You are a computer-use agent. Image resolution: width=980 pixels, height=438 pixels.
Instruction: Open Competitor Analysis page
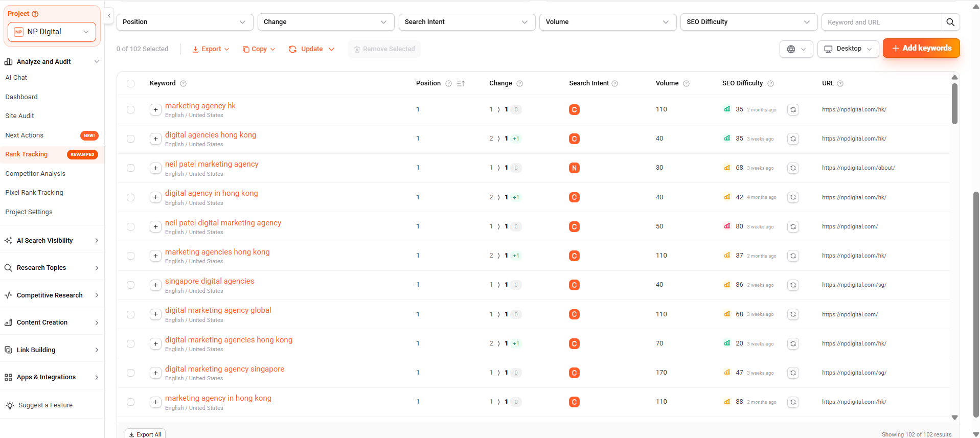click(35, 174)
